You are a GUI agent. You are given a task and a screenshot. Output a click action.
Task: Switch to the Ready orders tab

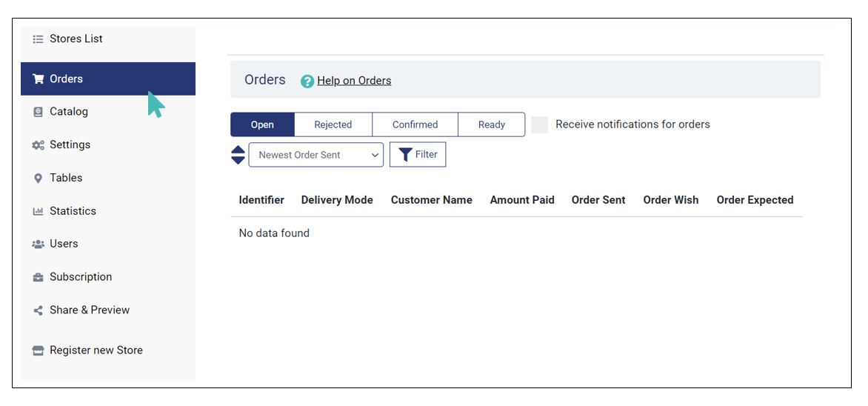(492, 124)
